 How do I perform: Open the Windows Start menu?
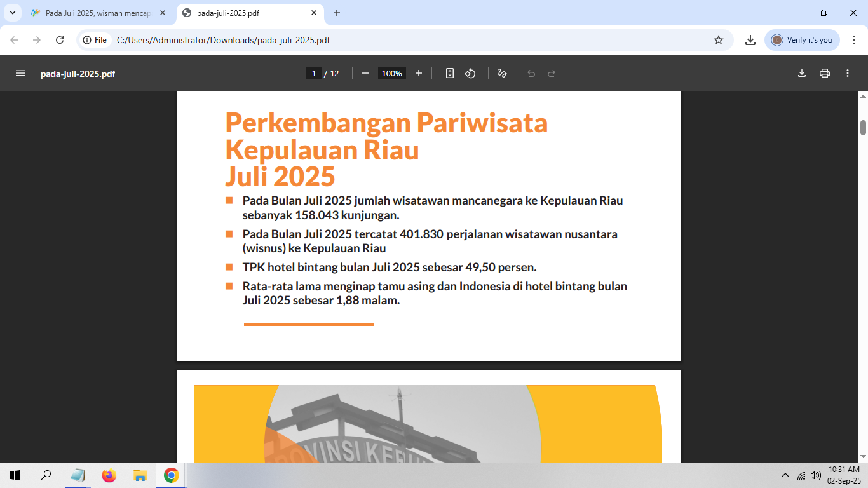(x=15, y=475)
